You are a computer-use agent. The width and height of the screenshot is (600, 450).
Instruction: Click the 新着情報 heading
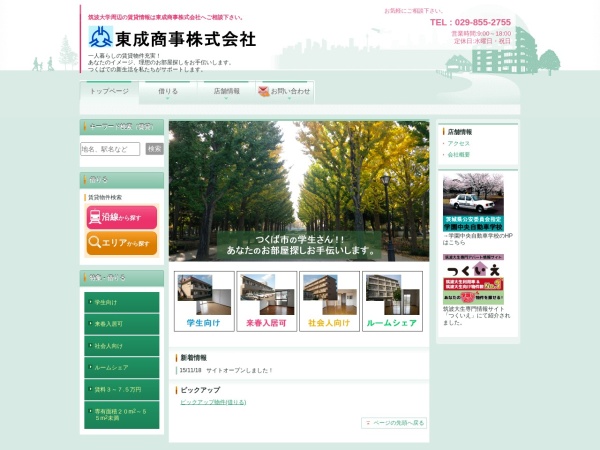(194, 358)
